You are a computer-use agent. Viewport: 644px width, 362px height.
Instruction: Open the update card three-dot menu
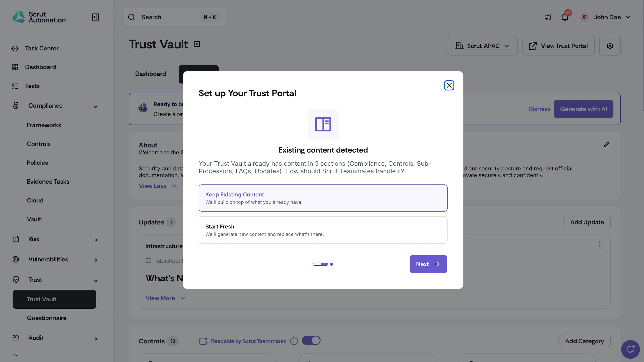600,245
